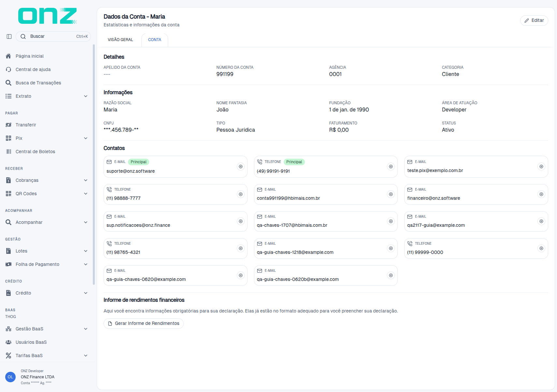Open settings gear for financeiro@onz.software

(x=541, y=194)
